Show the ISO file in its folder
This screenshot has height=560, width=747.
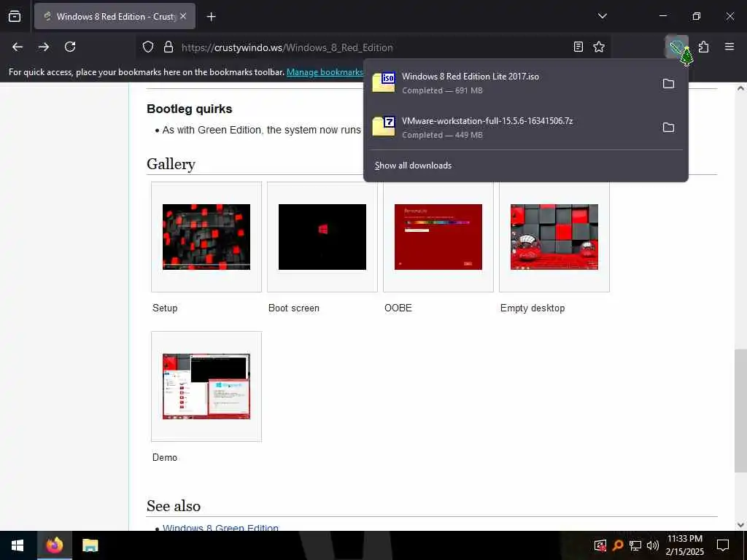click(x=668, y=83)
